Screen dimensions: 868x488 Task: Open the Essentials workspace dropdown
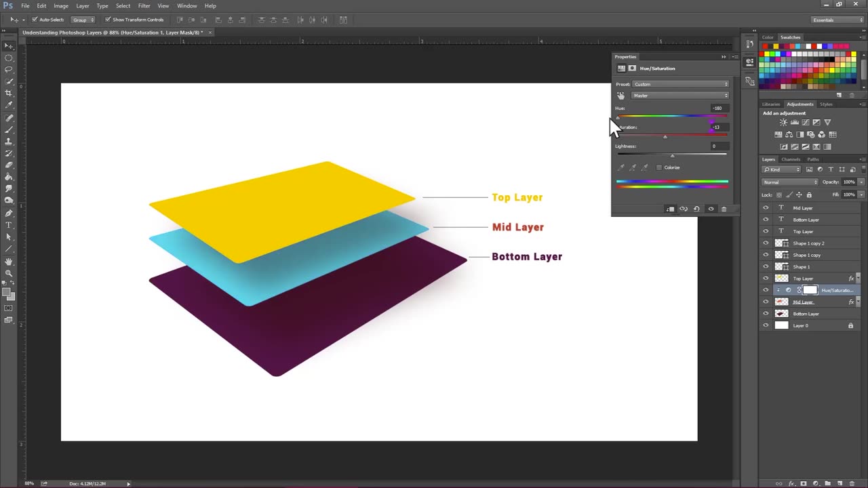coord(838,20)
